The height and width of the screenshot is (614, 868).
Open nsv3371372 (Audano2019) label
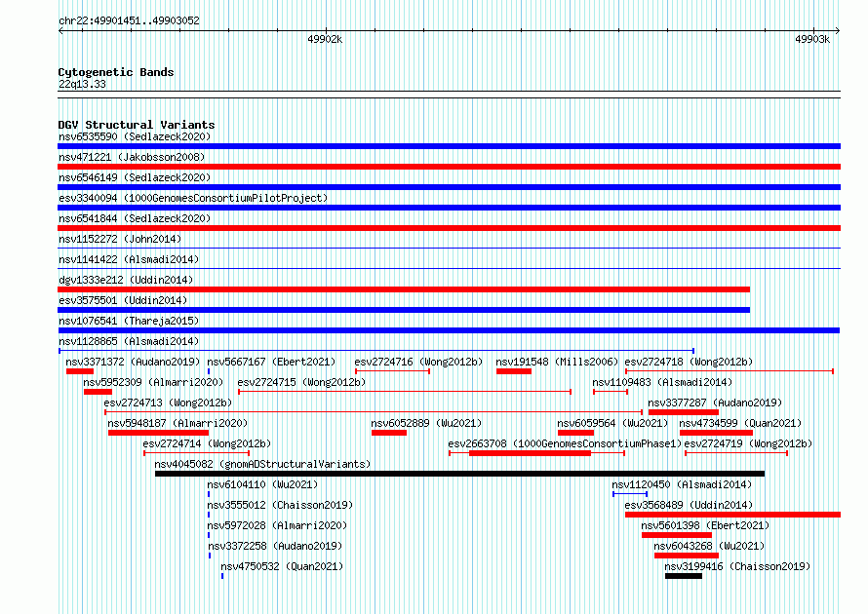click(x=133, y=362)
